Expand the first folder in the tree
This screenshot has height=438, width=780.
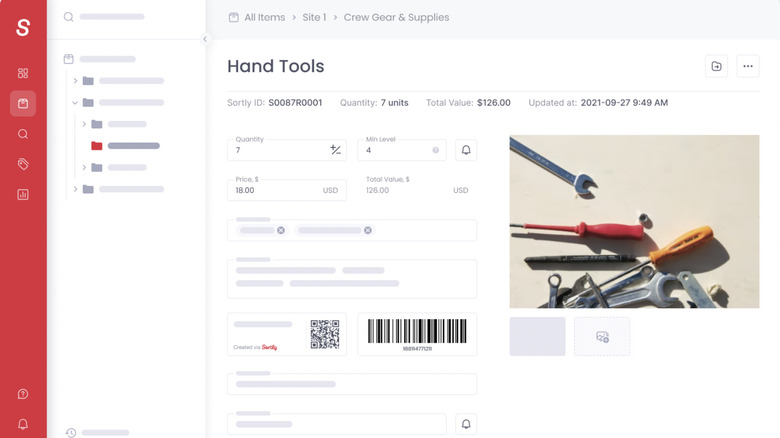(x=75, y=81)
